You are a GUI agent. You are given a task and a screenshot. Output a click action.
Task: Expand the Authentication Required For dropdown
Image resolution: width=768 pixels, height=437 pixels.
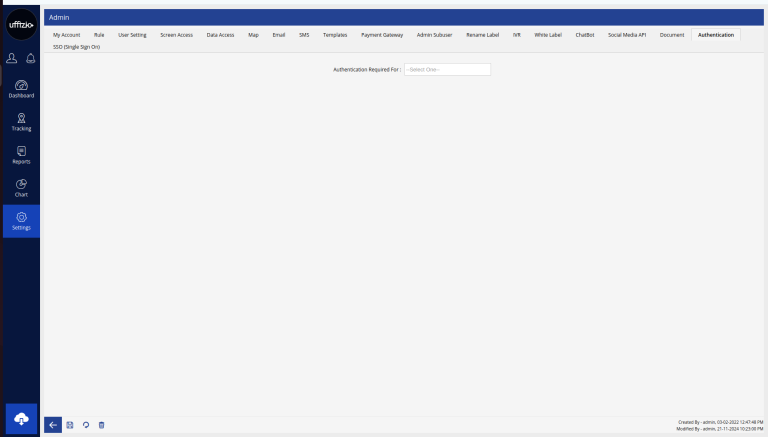(x=447, y=69)
